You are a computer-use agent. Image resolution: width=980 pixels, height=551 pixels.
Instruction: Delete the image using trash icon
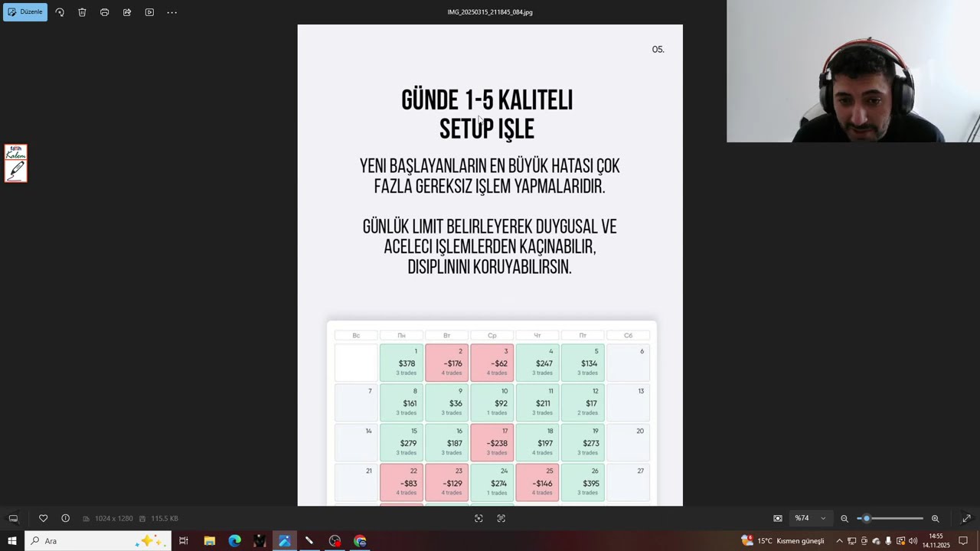pos(82,12)
